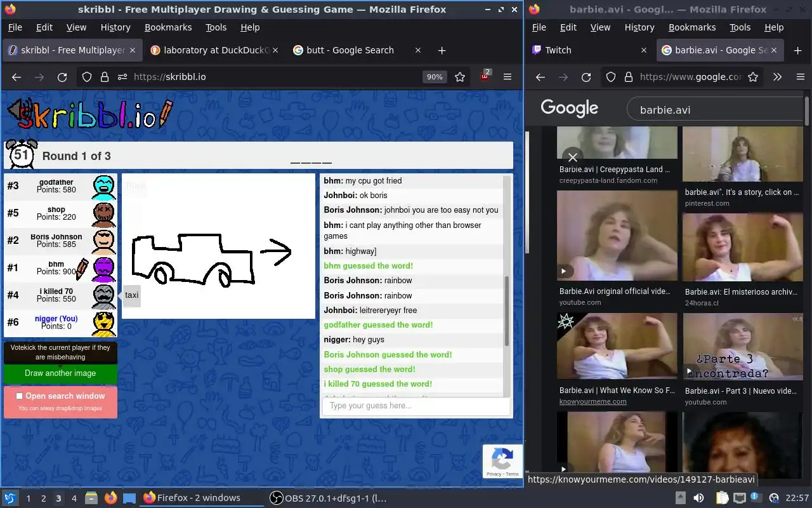The width and height of the screenshot is (812, 508).
Task: Open Bookmarks menu in the skribbl window
Action: 168,27
